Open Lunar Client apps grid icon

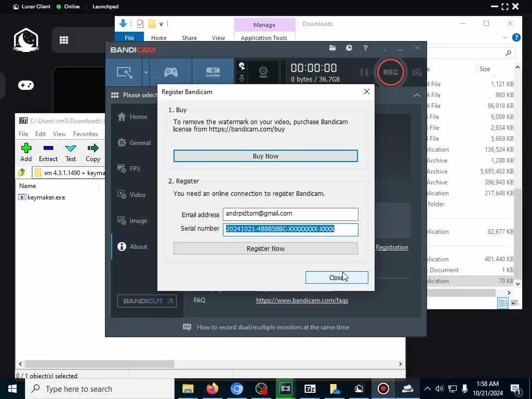[x=64, y=40]
